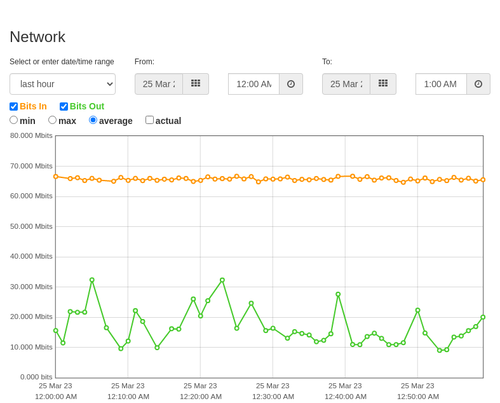Click the 80.000 Mbits axis label
The height and width of the screenshot is (403, 500).
(31, 136)
